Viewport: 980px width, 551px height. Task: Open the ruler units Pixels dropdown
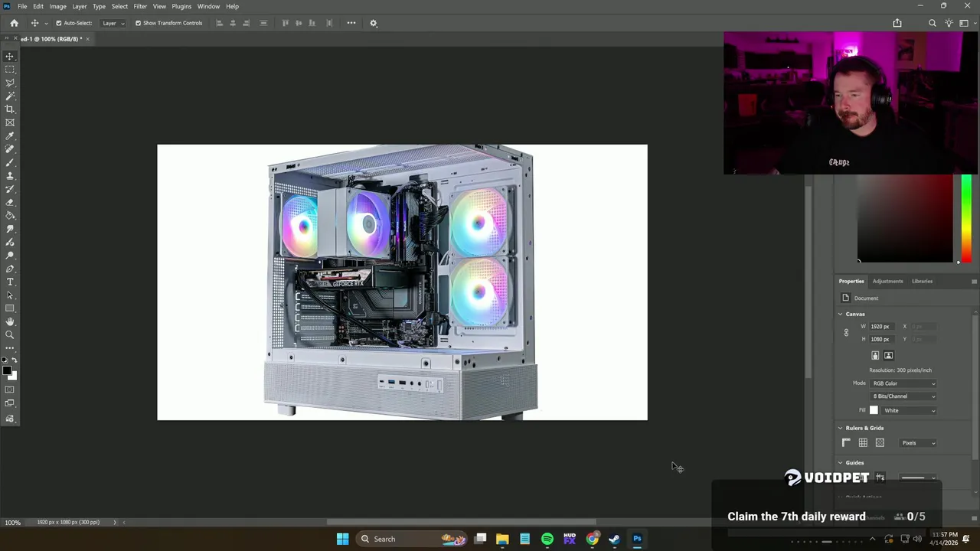pos(919,443)
